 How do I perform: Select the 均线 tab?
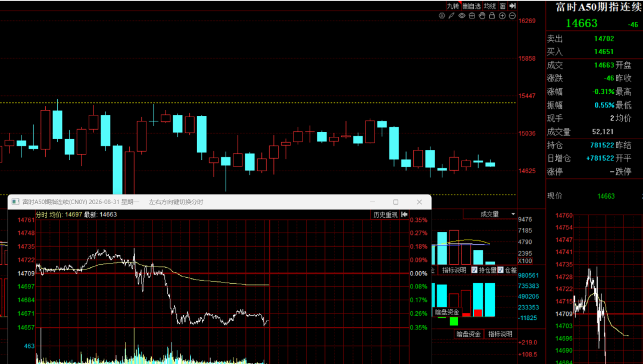point(489,6)
